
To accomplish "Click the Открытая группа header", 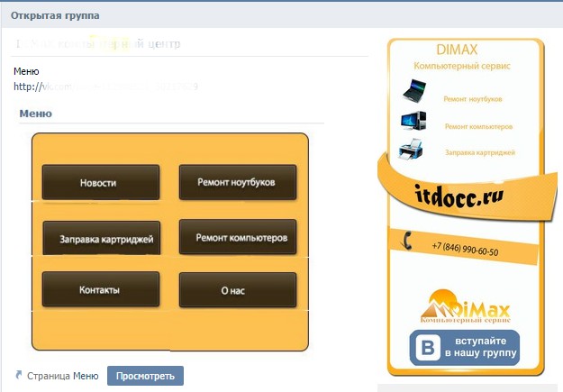I will [x=55, y=15].
